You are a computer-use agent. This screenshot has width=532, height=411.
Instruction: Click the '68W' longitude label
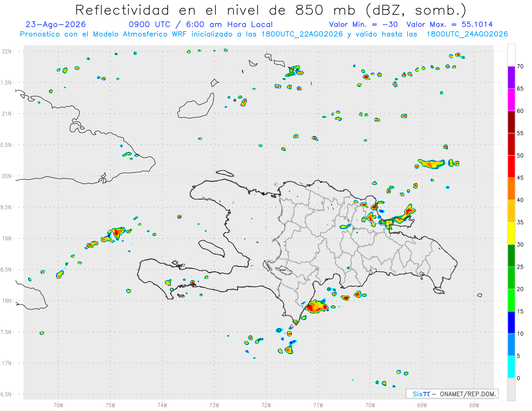point(474,405)
